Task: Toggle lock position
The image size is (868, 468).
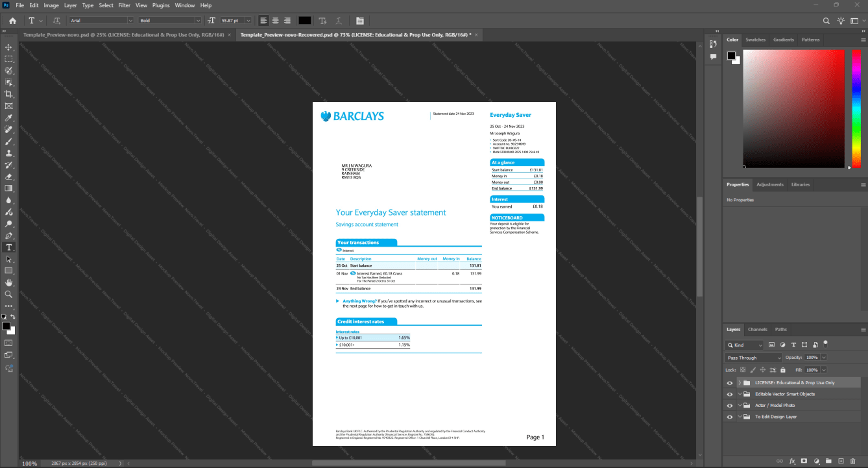Action: point(762,369)
